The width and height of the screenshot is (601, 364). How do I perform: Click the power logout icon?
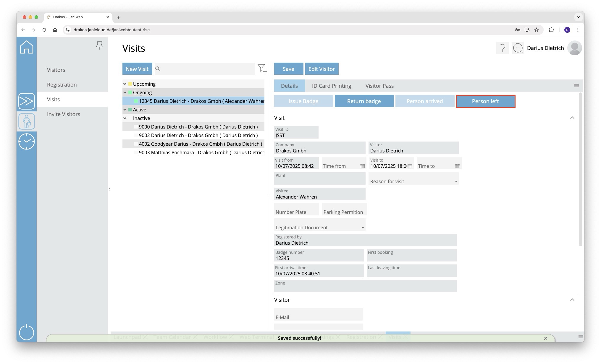27,332
